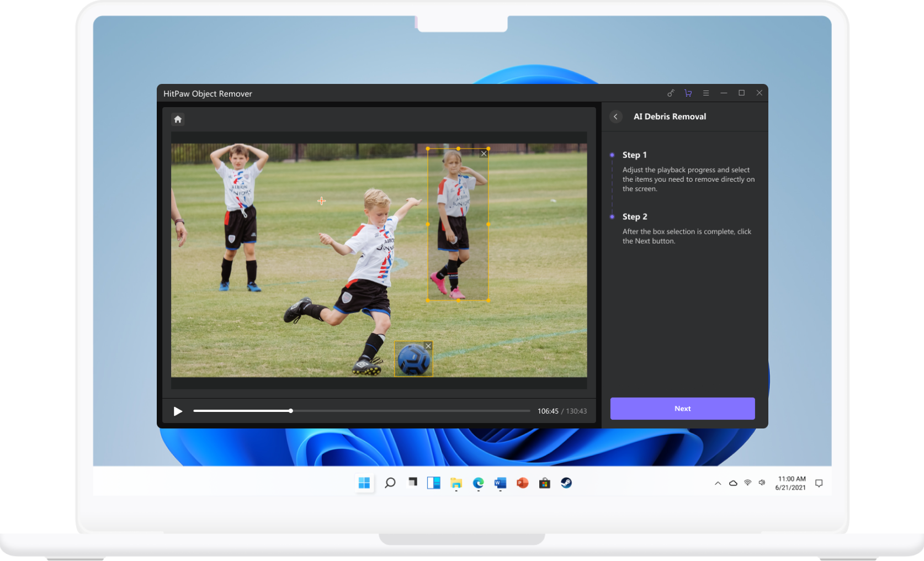This screenshot has height=561, width=924.
Task: Select the Step 1 indicator dot
Action: [x=612, y=155]
